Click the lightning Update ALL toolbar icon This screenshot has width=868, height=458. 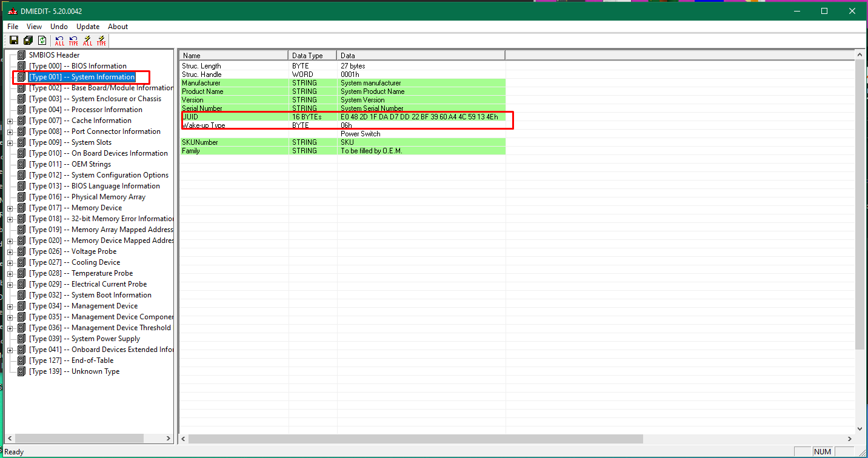pyautogui.click(x=87, y=41)
